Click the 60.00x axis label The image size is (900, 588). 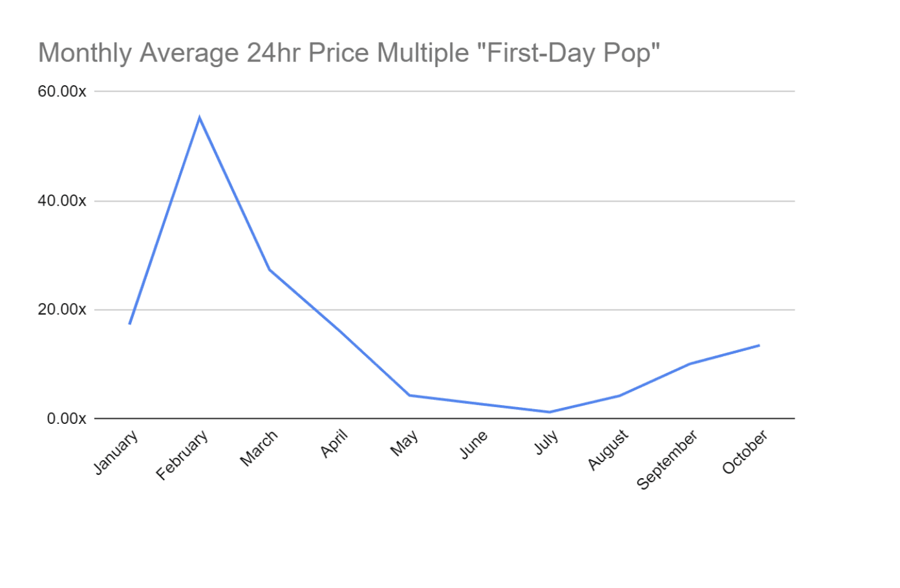point(62,91)
